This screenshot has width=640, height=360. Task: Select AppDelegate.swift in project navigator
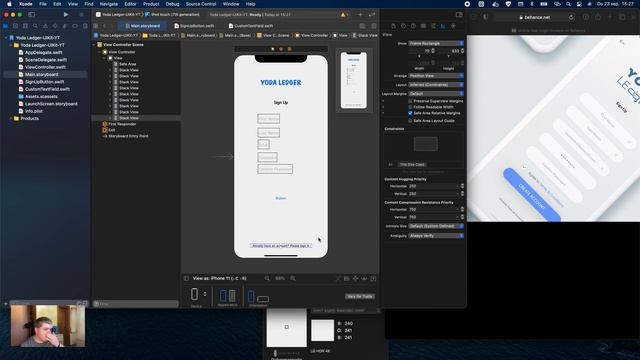click(x=43, y=53)
